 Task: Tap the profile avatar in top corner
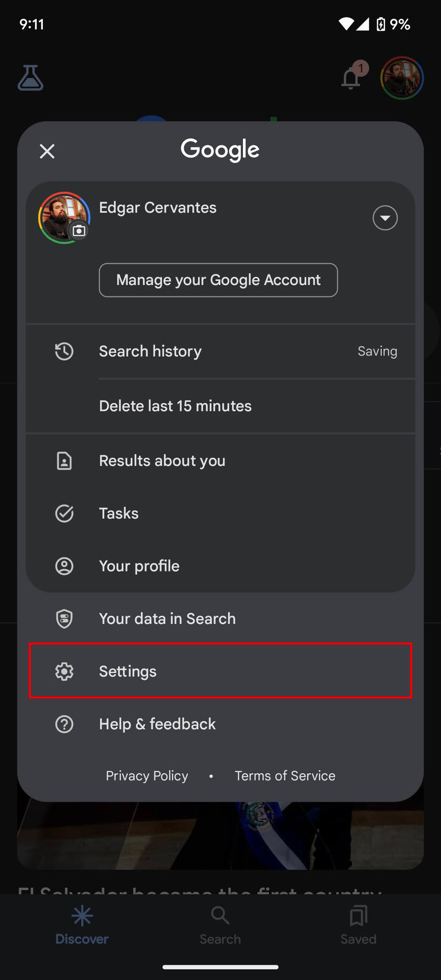[402, 78]
